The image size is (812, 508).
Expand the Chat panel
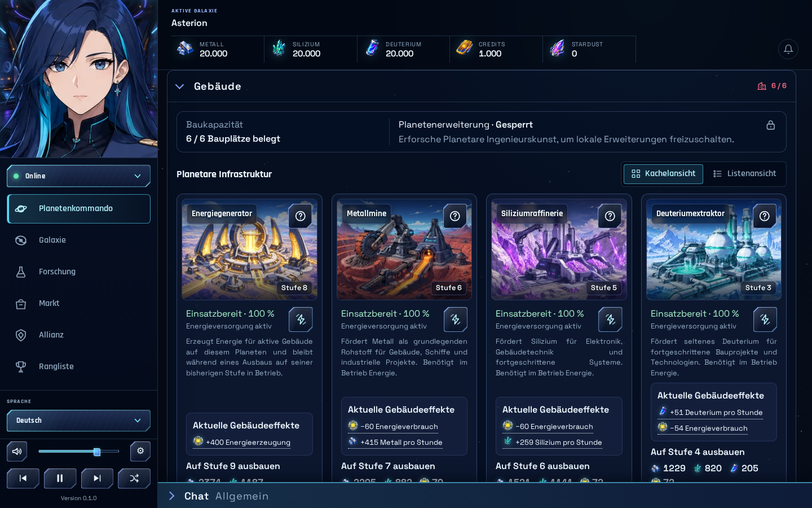(172, 496)
